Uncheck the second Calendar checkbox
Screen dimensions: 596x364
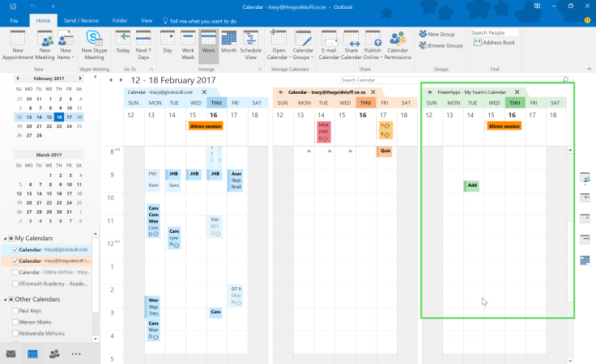tap(15, 261)
